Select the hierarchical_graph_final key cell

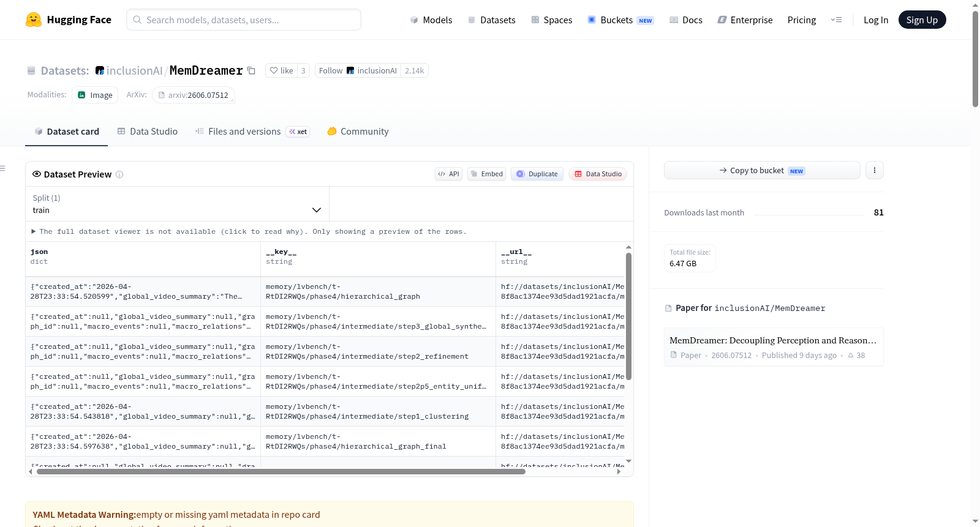tap(378, 441)
